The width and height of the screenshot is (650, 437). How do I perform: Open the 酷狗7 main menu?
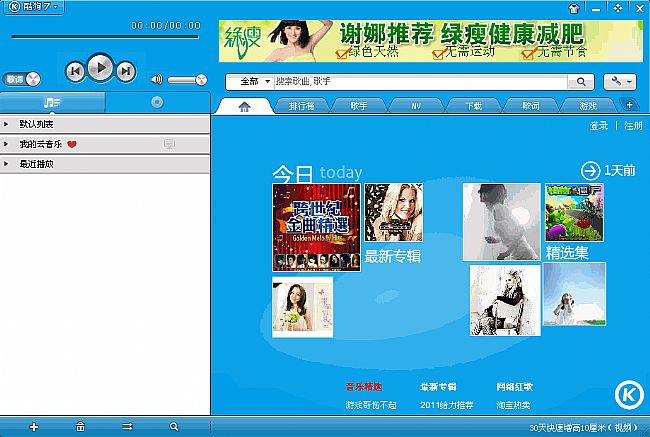coord(34,7)
